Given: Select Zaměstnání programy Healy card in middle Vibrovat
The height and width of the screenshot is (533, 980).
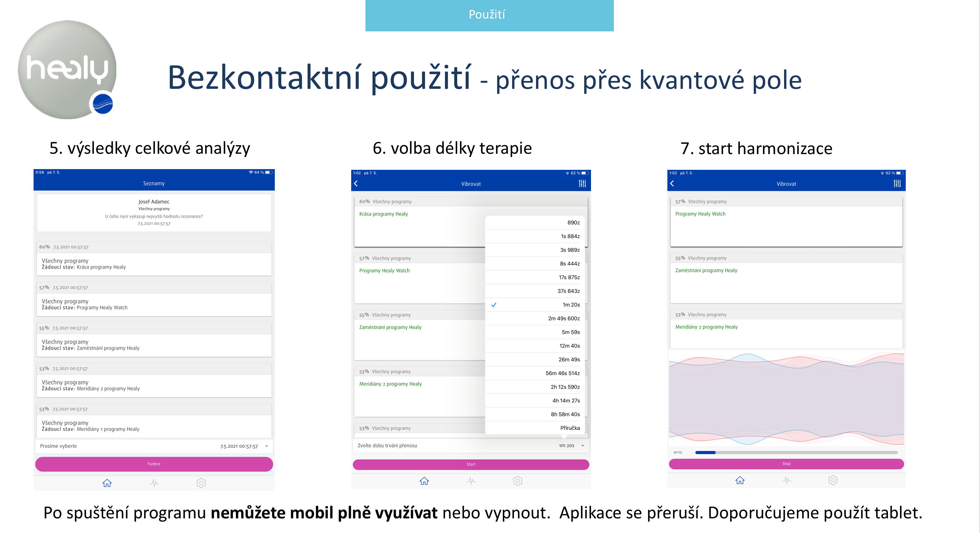Looking at the screenshot, I should coord(420,335).
